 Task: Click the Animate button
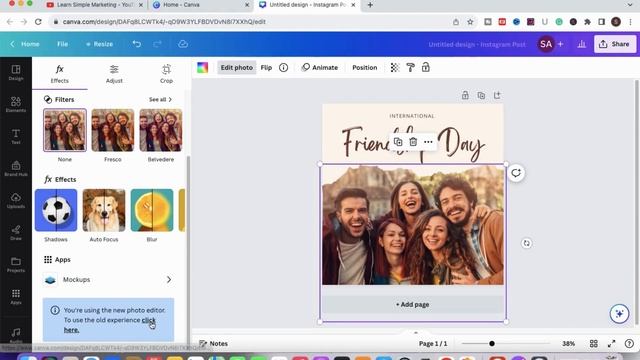[320, 68]
